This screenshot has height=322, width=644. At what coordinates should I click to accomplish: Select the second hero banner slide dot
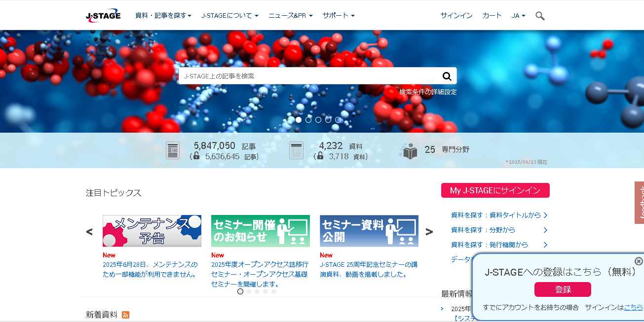pos(308,120)
